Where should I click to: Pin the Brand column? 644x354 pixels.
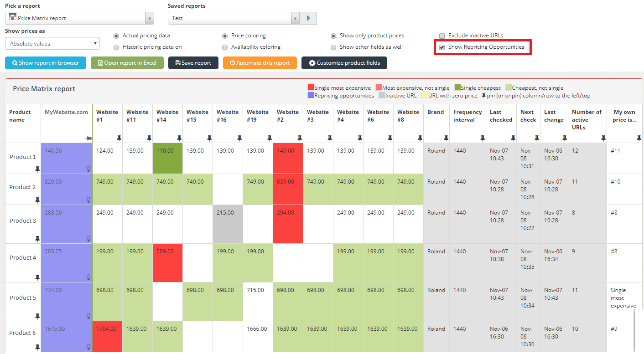point(446,138)
